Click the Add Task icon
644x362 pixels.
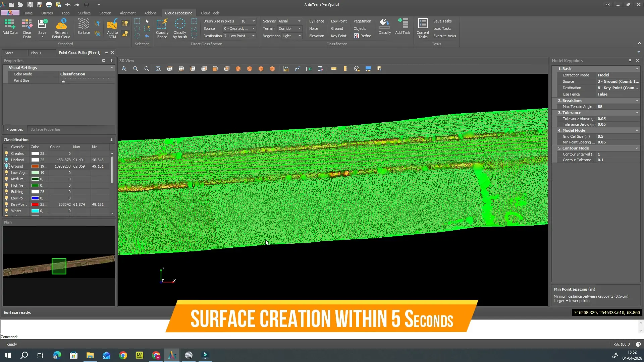pos(402,26)
